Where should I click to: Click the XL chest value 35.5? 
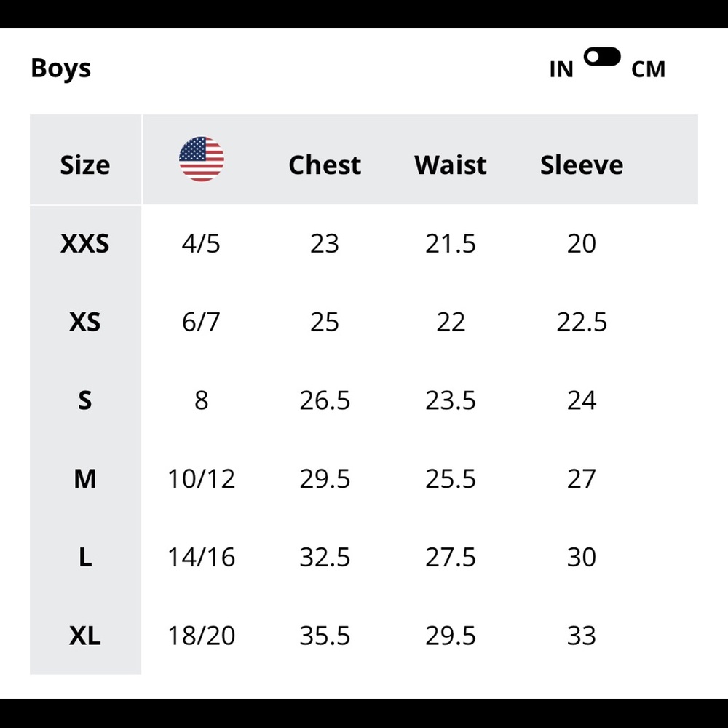click(x=325, y=636)
